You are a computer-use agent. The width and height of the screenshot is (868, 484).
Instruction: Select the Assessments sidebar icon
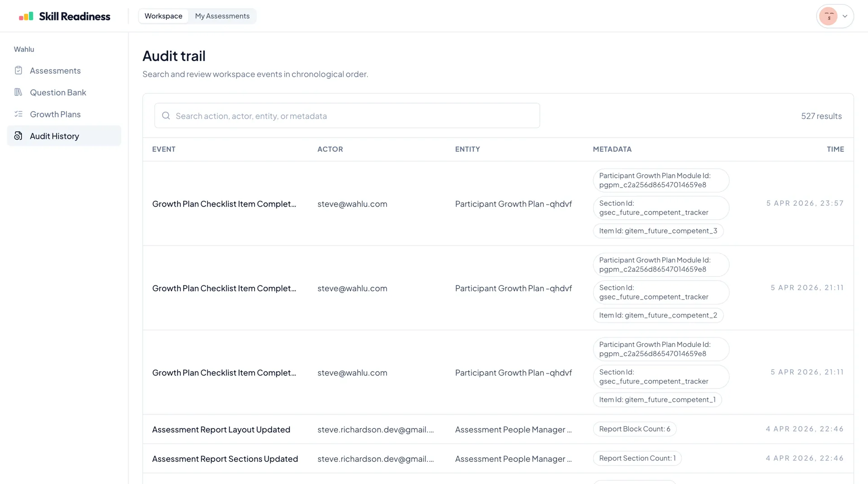tap(18, 71)
